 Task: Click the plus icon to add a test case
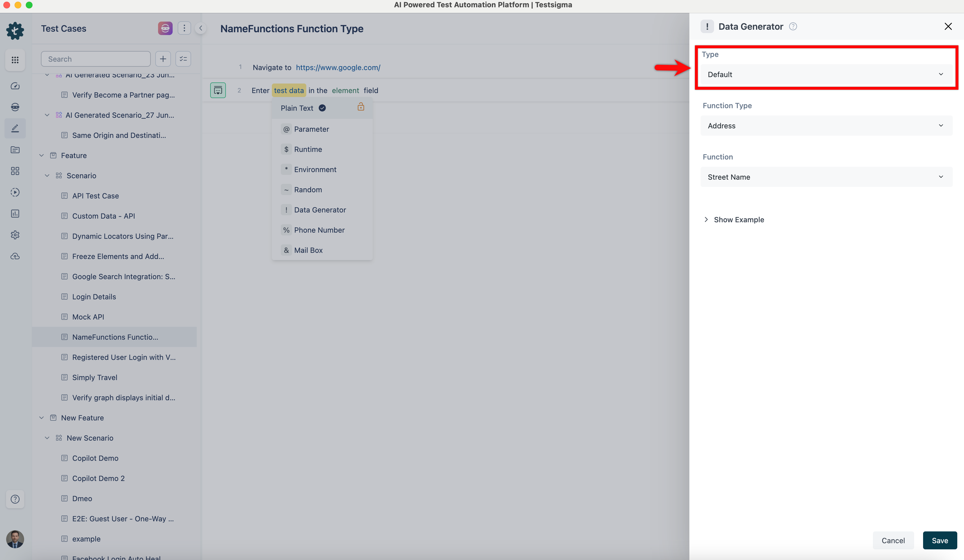coord(163,59)
